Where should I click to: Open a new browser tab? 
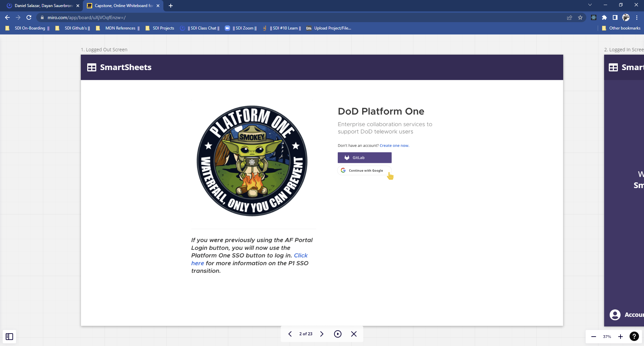point(171,6)
